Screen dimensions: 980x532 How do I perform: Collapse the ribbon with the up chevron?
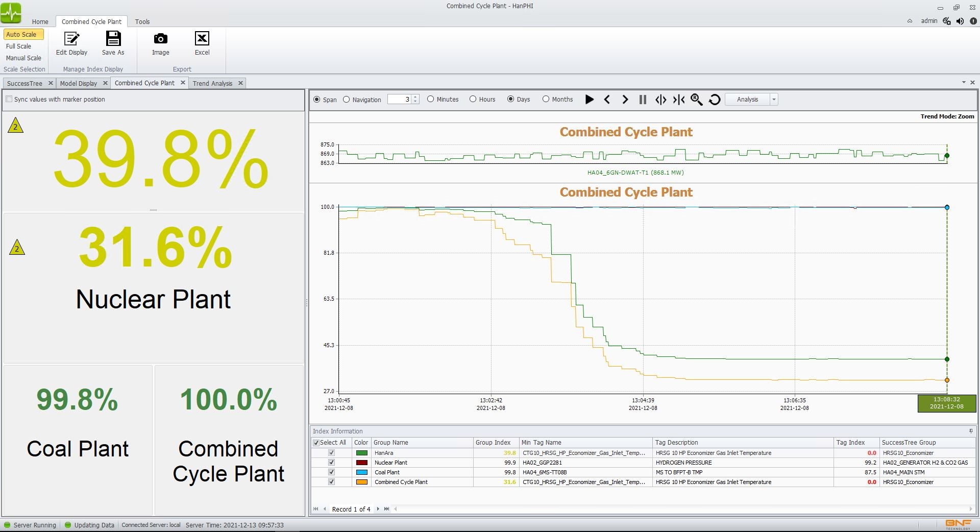click(910, 21)
